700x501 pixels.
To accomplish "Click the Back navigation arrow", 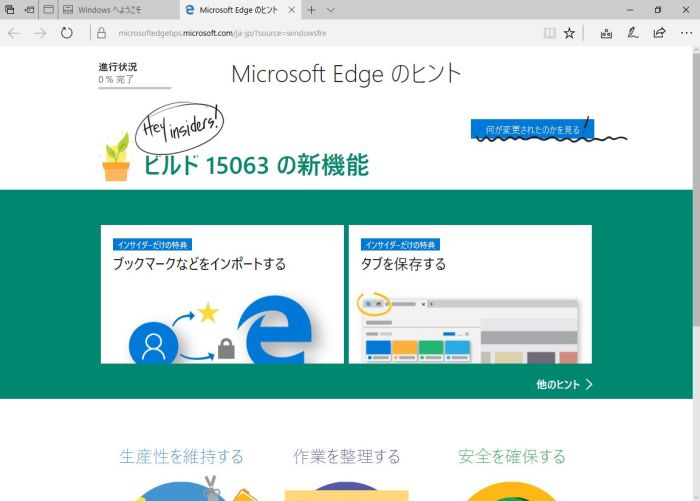I will 14,33.
